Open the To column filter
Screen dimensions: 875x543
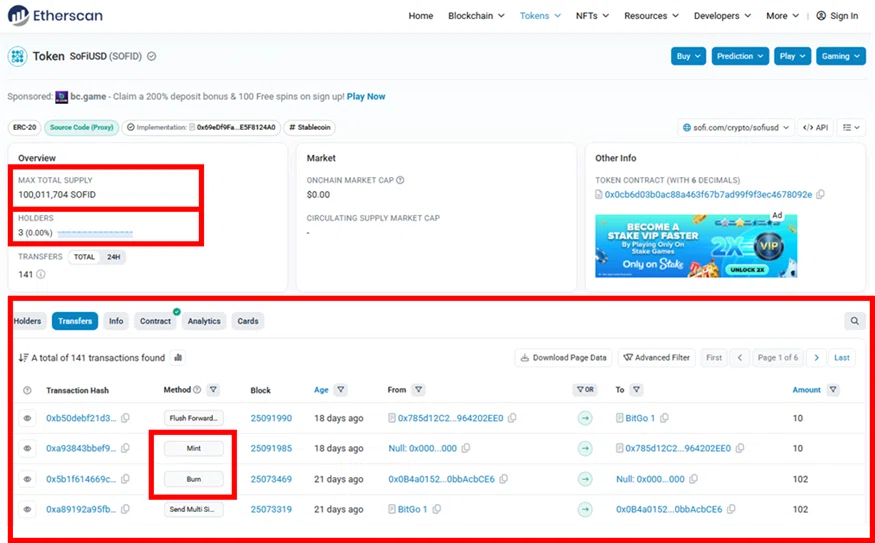636,390
